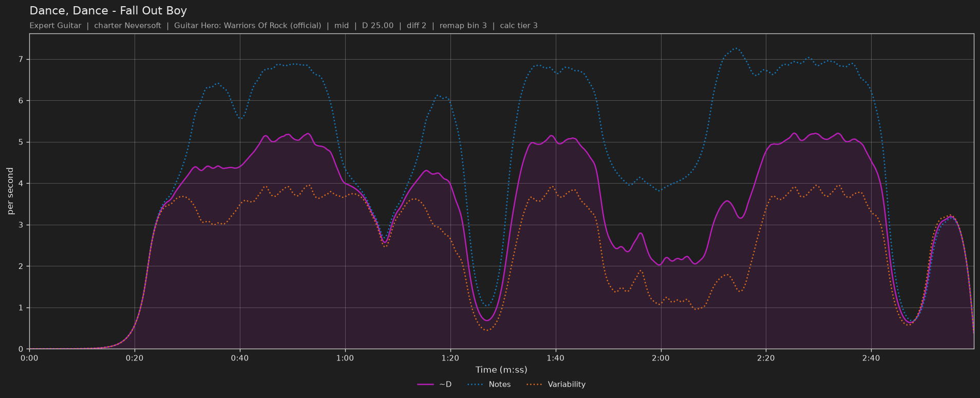The image size is (980, 398).
Task: Click the chart title "Dance, Dance - Fall Out Boy"
Action: (x=108, y=11)
